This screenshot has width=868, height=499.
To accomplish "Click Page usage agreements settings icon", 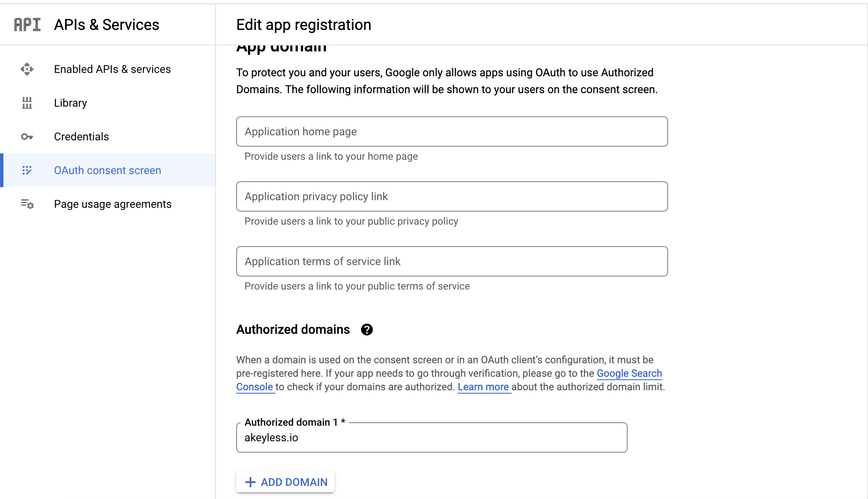I will [x=27, y=204].
